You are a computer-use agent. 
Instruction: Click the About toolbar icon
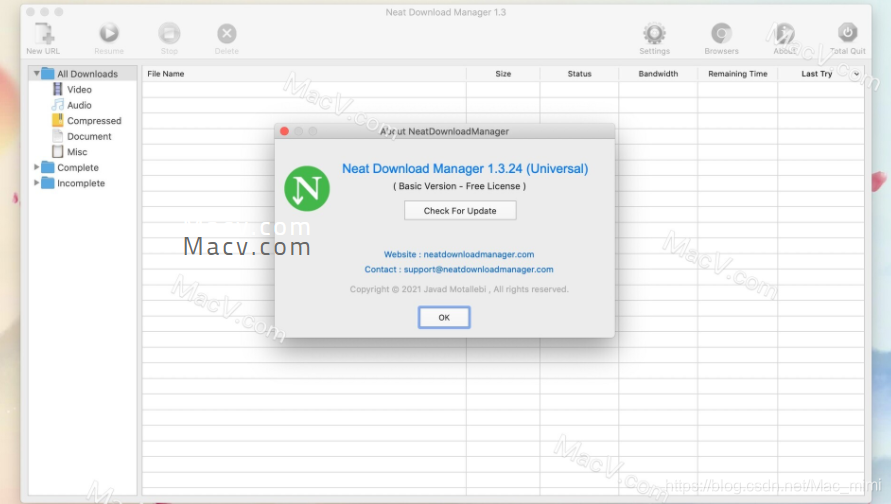coord(785,34)
